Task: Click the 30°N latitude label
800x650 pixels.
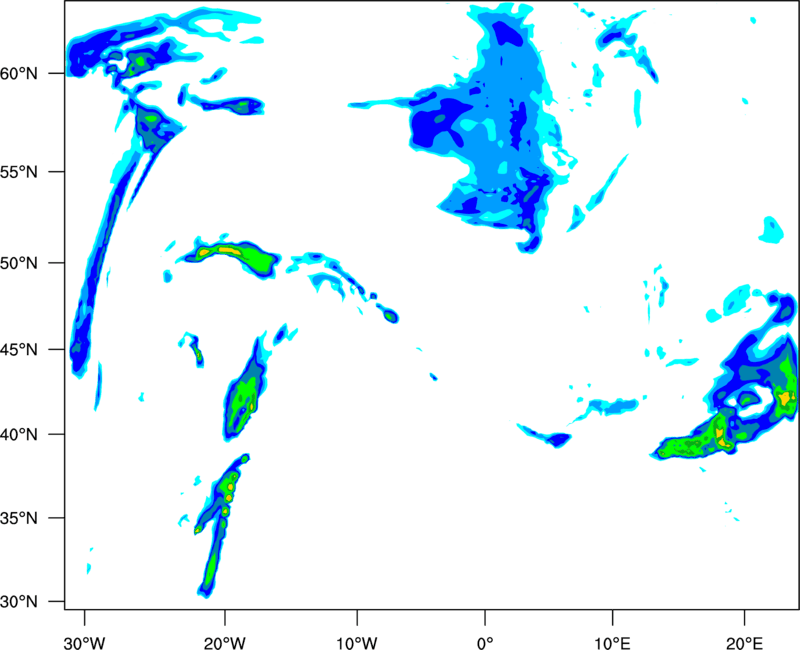Action: pyautogui.click(x=19, y=602)
